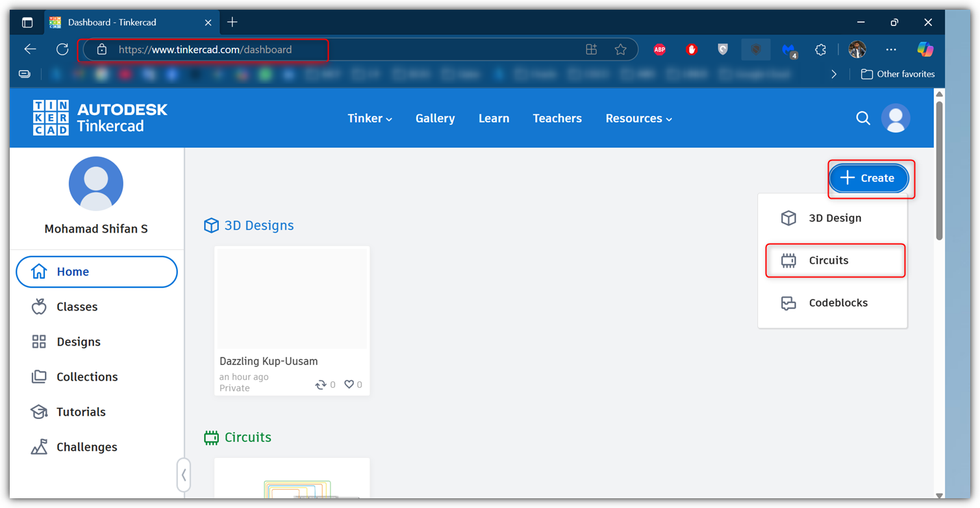This screenshot has height=508, width=980.
Task: Open the browser profile picture
Action: [x=857, y=49]
